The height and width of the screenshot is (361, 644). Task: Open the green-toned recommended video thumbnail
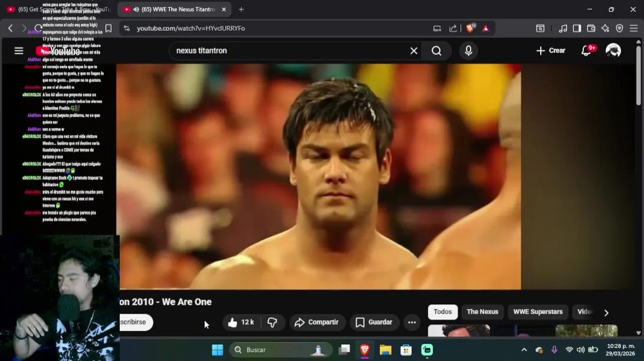pyautogui.click(x=586, y=330)
